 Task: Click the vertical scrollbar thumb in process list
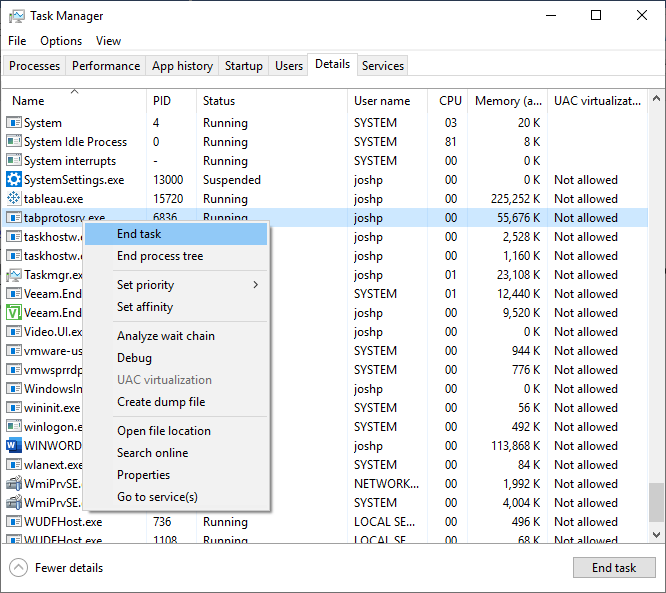[x=655, y=501]
